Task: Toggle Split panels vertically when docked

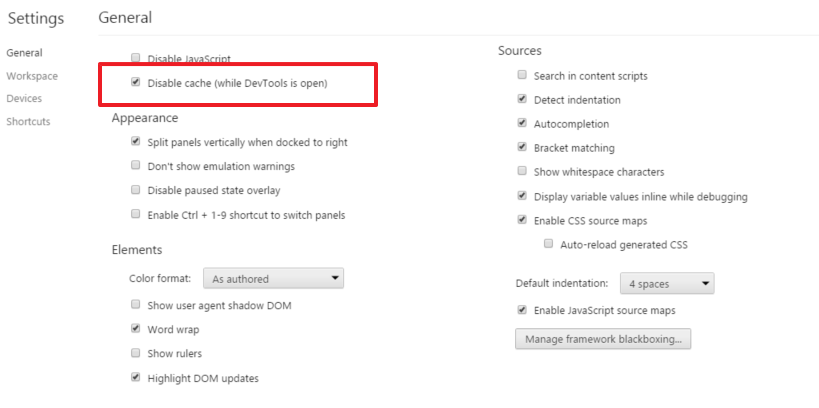Action: point(136,141)
